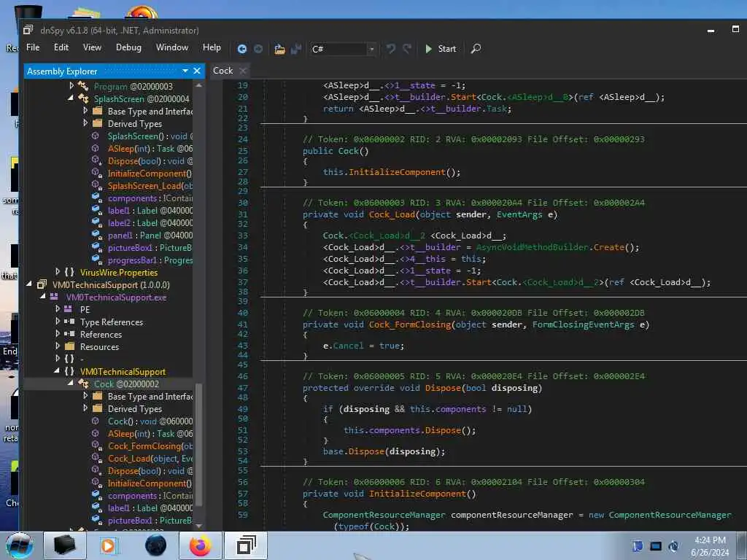Close the Assembly Explorer panel
The height and width of the screenshot is (560, 747).
pyautogui.click(x=197, y=71)
